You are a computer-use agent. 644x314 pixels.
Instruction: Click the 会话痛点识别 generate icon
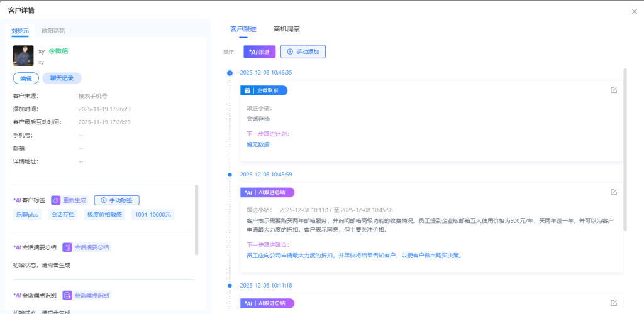(x=67, y=295)
